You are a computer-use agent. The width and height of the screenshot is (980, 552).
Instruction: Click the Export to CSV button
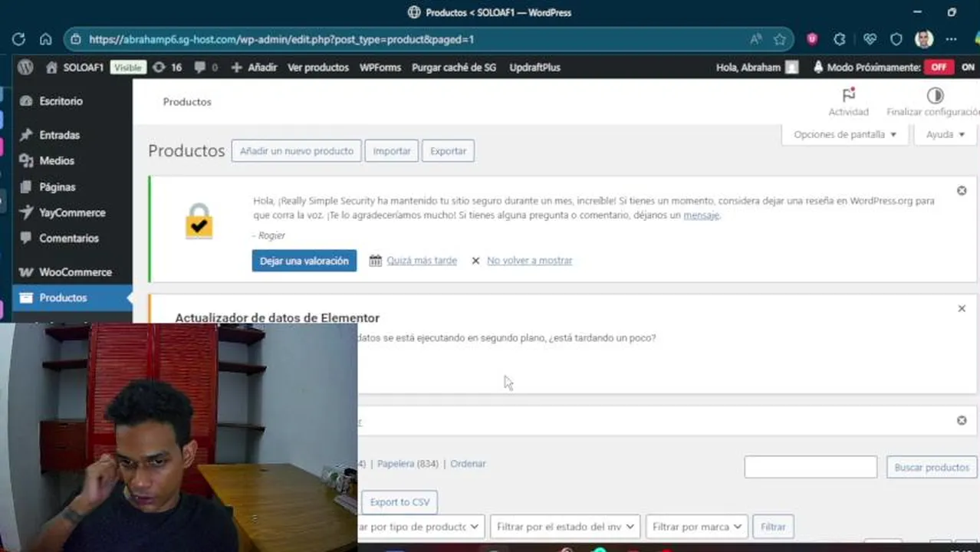[x=400, y=502]
